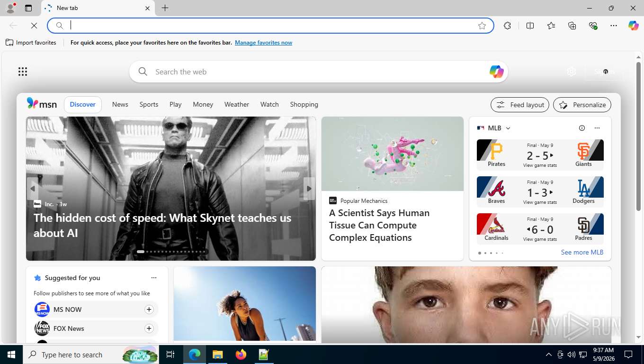View Pirates vs Giants game stats
Screen dimensions: 644x364
(x=540, y=165)
